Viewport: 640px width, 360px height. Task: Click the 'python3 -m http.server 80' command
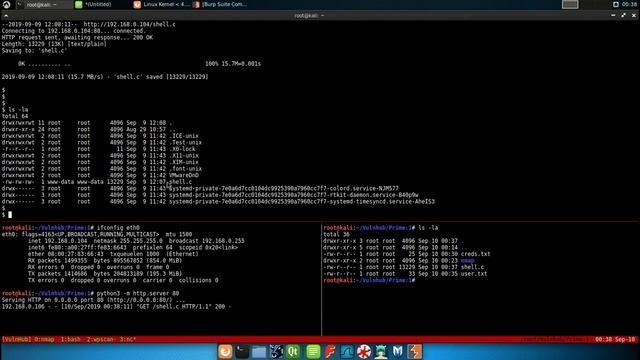[x=138, y=293]
